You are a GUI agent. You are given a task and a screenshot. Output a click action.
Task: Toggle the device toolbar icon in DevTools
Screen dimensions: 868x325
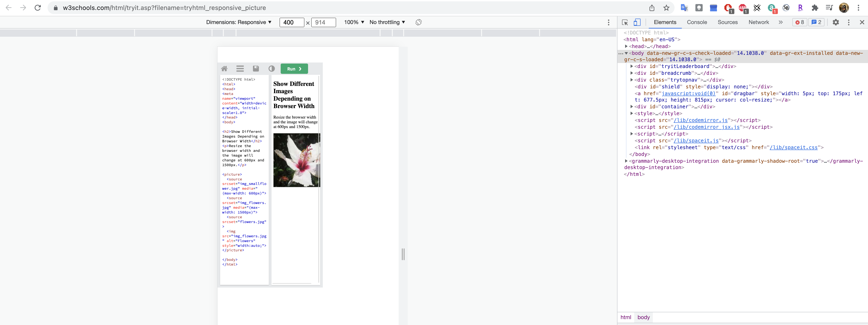pyautogui.click(x=637, y=22)
